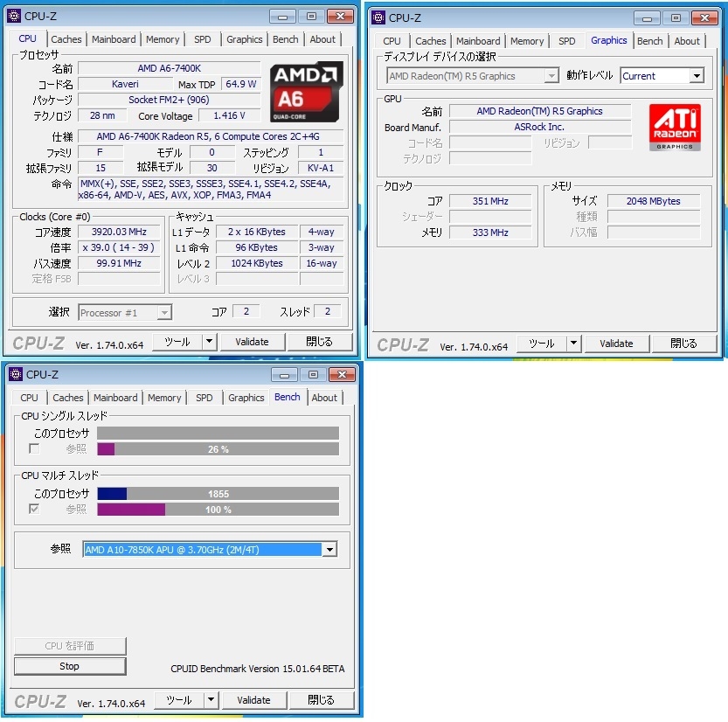Minimize the Graphics tab CPU-Z window
This screenshot has width=728, height=722.
(647, 18)
